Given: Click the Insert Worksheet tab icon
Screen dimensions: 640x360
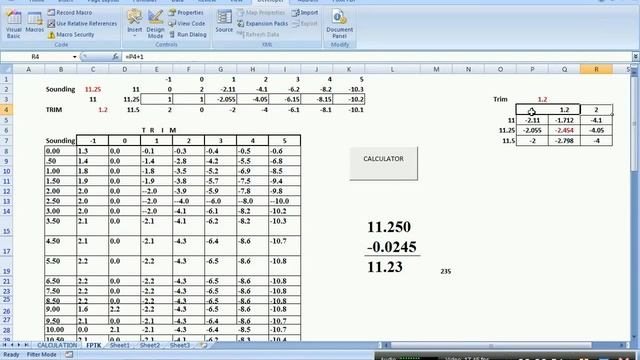Looking at the screenshot, I should tap(203, 345).
